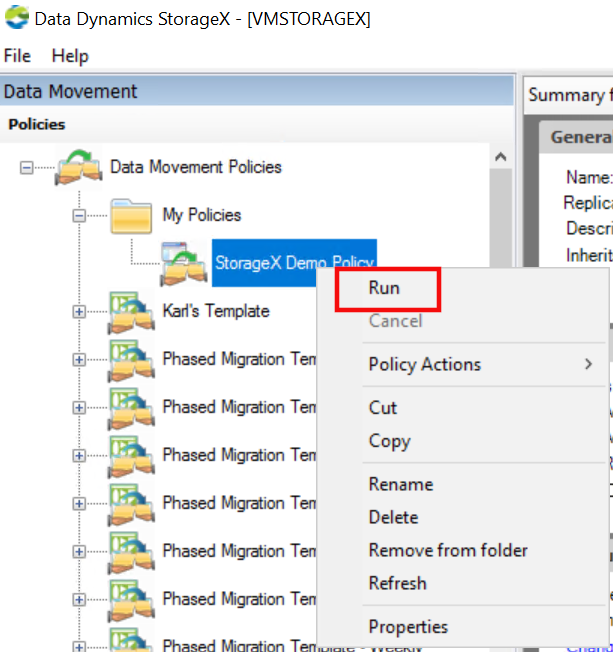Click the My Policies folder icon
Viewport: 613px width, 652px height.
(x=131, y=216)
